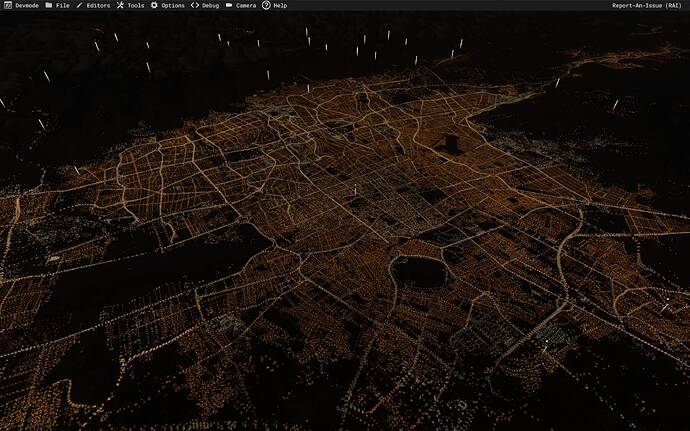This screenshot has height=431, width=690.
Task: Open the Camera menu
Action: click(241, 5)
